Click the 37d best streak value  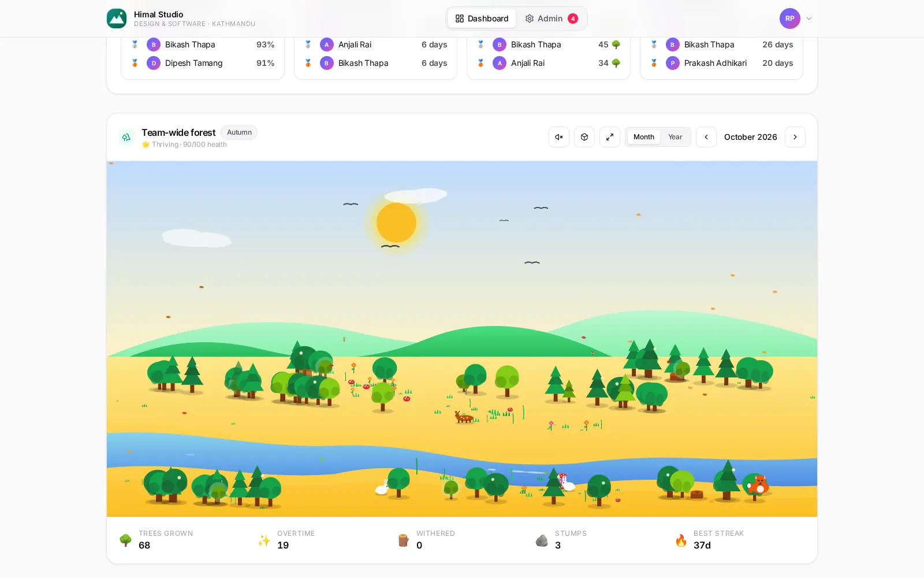(702, 545)
